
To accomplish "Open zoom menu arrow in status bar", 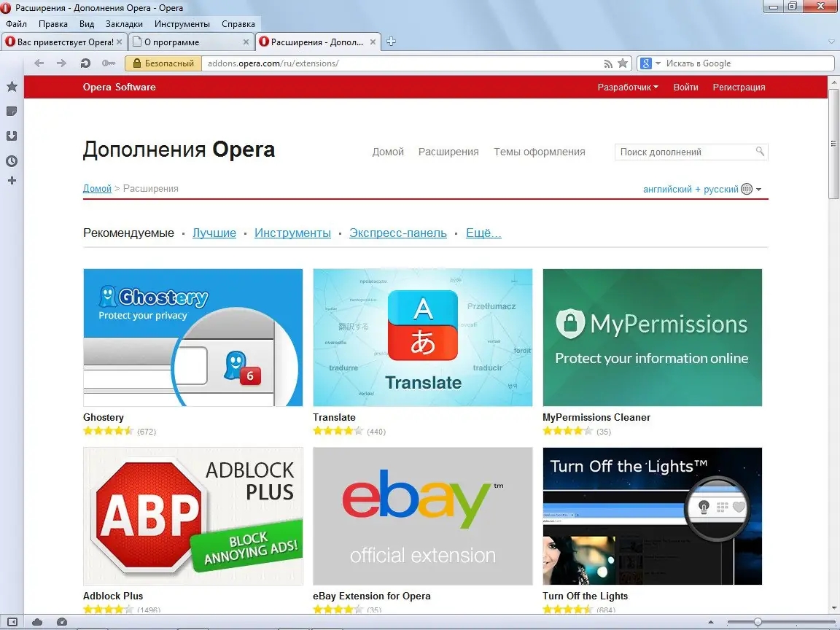I will pos(711,623).
